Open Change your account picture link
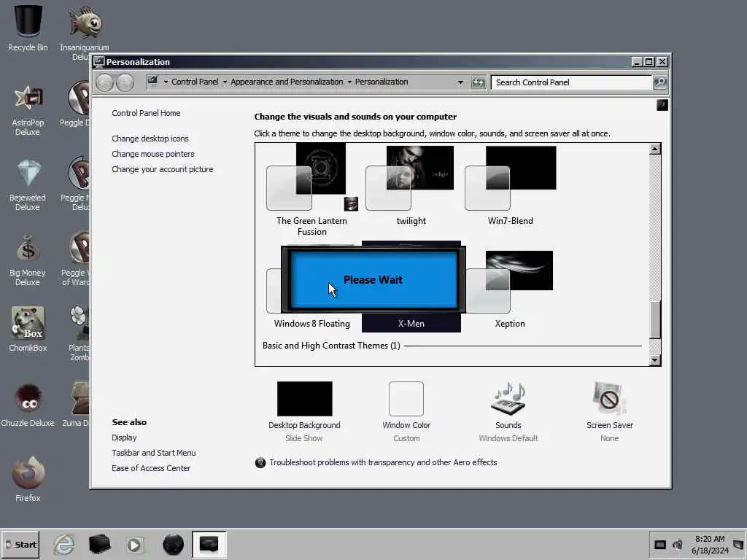This screenshot has width=747, height=560. (x=163, y=169)
